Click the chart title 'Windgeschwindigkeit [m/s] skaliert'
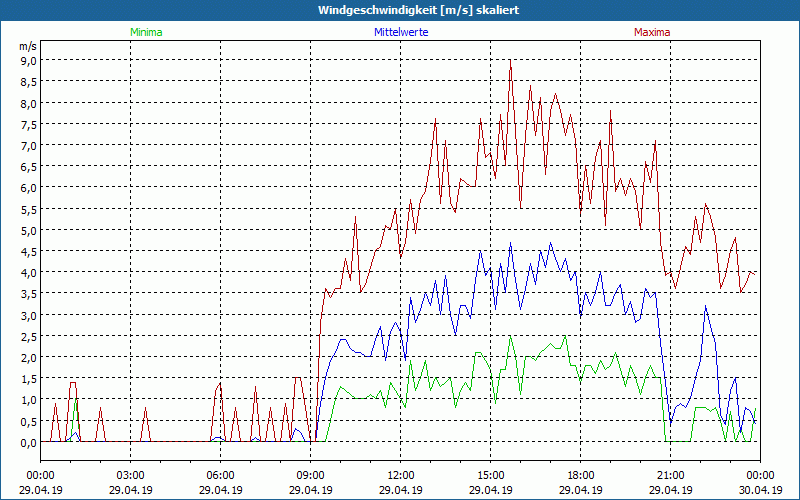 pos(418,10)
